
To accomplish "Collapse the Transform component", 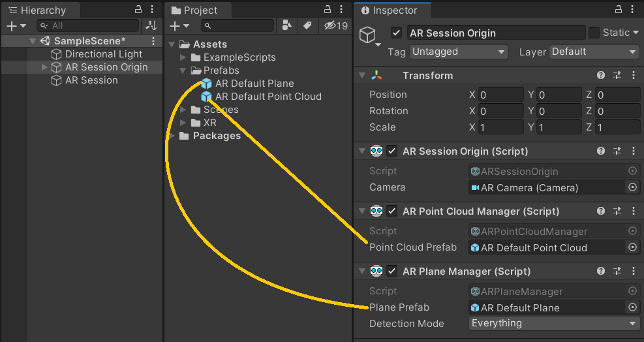I will click(x=362, y=75).
